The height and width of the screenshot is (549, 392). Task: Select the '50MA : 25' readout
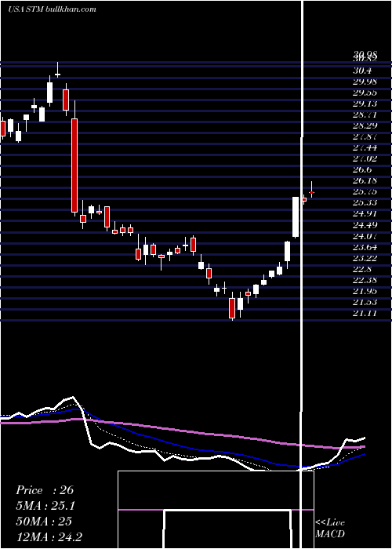tap(44, 521)
